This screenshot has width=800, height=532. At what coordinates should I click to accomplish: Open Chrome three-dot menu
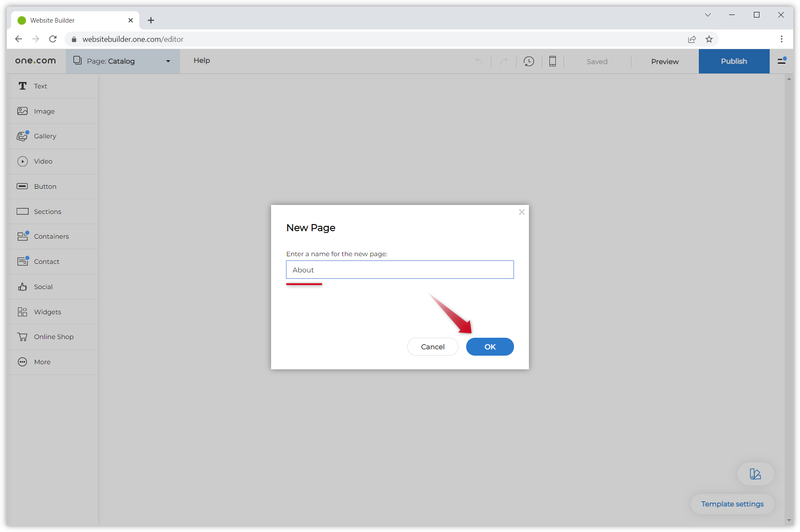tap(781, 39)
